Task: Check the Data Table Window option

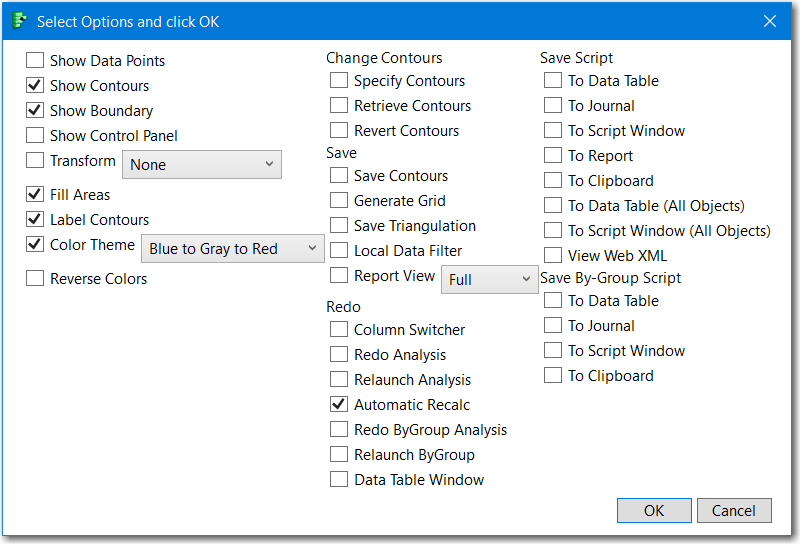Action: 339,480
